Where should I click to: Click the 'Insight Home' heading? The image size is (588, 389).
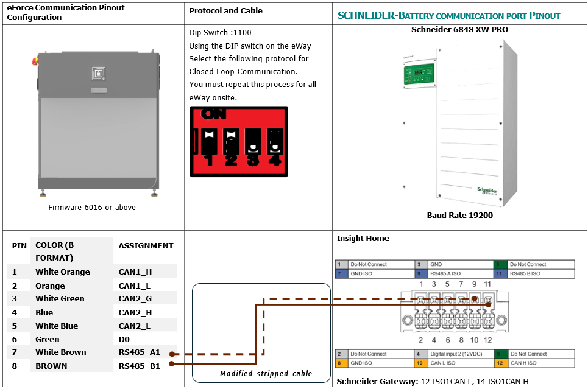[363, 239]
